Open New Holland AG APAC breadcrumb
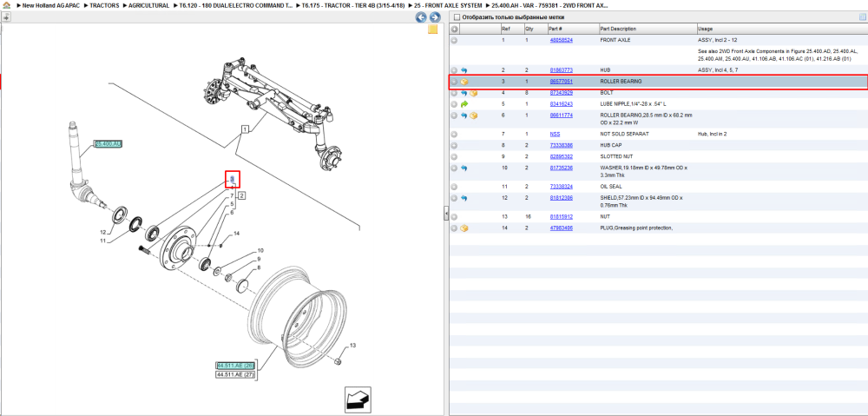 click(x=51, y=5)
